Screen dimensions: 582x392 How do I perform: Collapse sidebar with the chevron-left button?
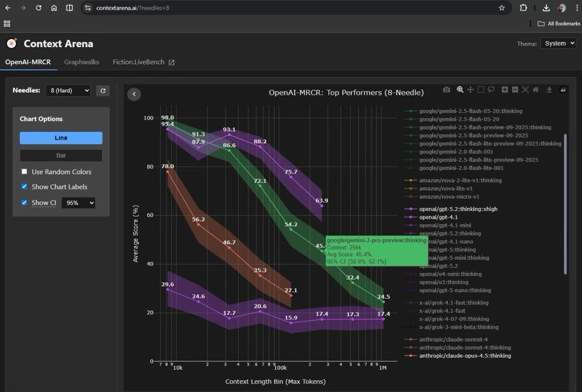(x=134, y=94)
